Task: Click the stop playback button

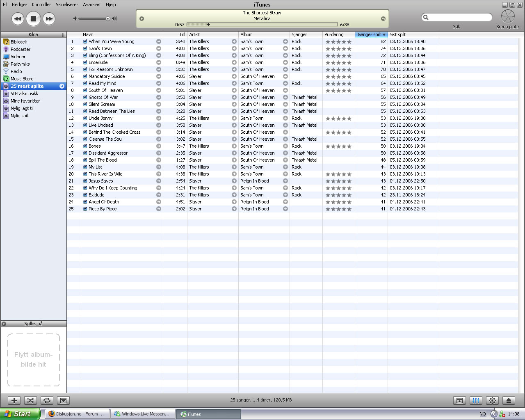Action: click(x=33, y=18)
